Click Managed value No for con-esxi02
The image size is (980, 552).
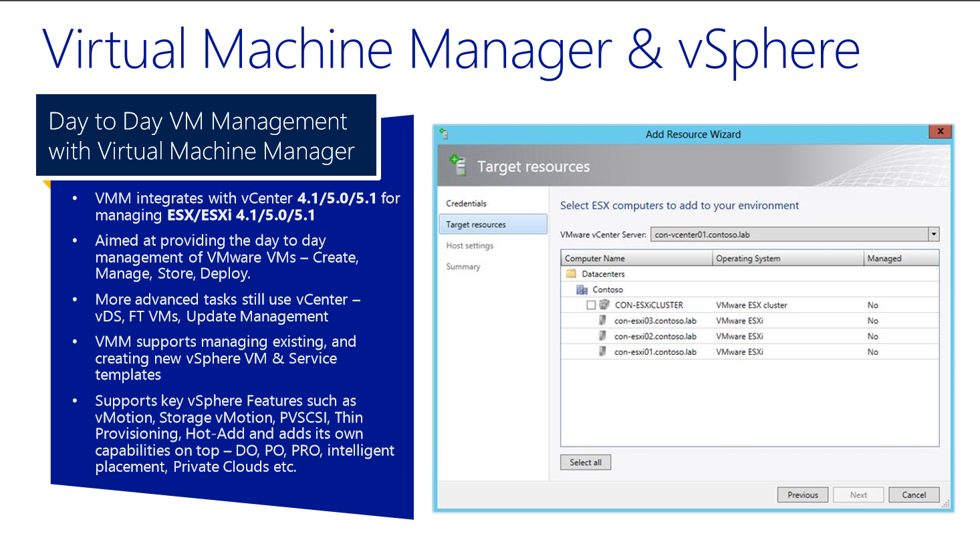(x=873, y=336)
